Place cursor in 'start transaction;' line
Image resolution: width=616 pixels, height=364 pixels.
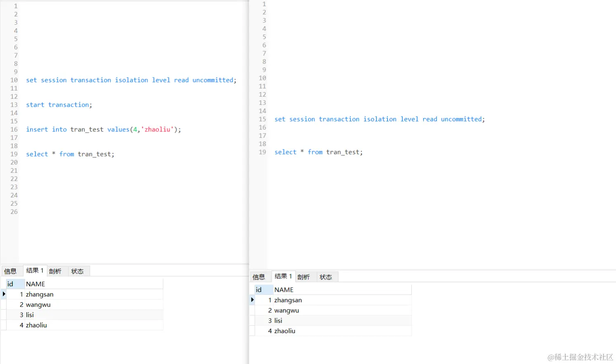pos(59,105)
